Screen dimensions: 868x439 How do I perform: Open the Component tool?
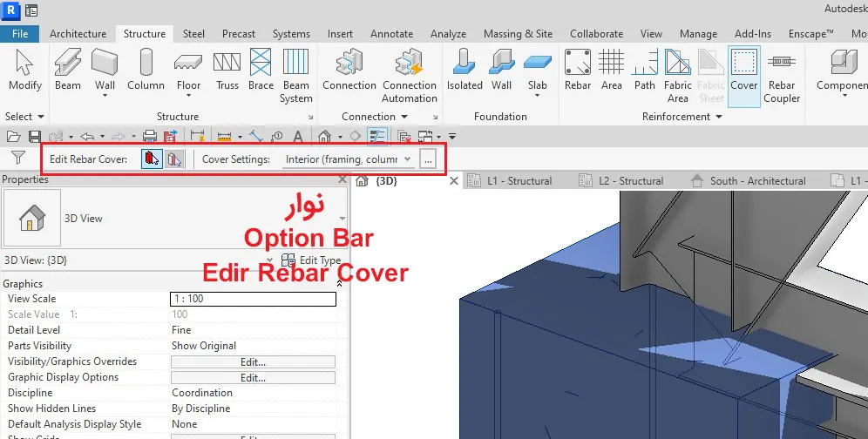842,70
